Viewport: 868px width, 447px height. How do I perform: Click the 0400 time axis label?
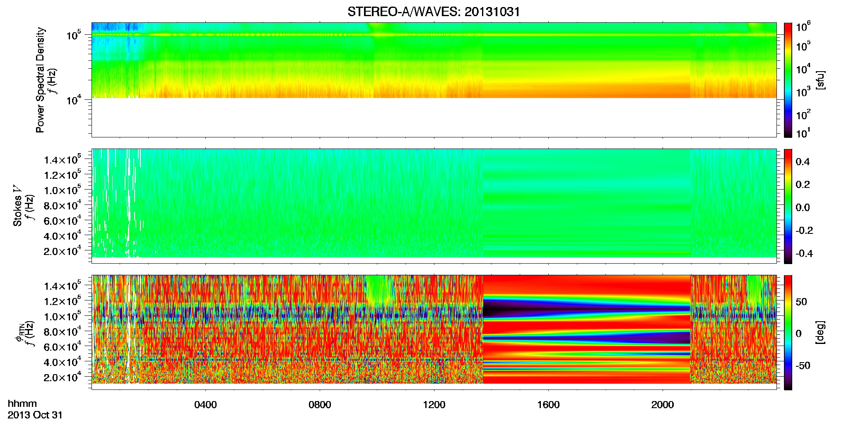[x=205, y=405]
